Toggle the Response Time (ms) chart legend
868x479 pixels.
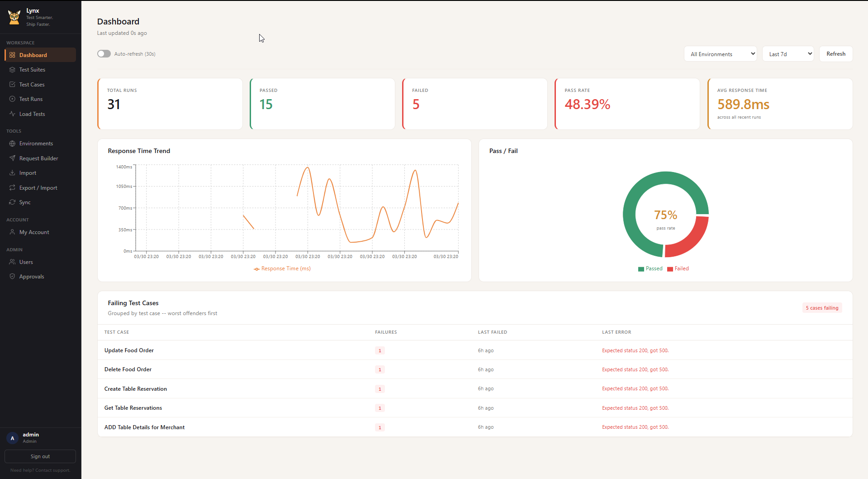point(282,268)
